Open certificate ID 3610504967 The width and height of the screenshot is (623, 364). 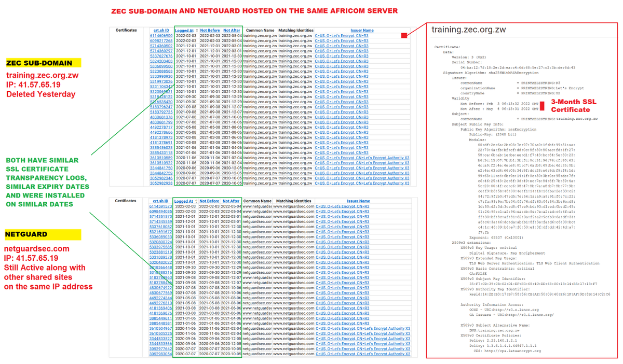tap(161, 328)
